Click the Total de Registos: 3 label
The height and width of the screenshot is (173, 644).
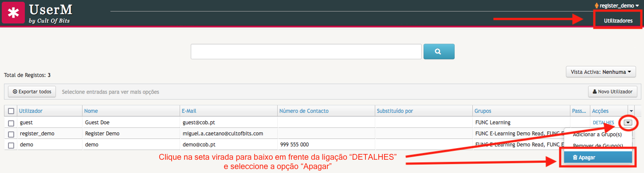(x=27, y=75)
